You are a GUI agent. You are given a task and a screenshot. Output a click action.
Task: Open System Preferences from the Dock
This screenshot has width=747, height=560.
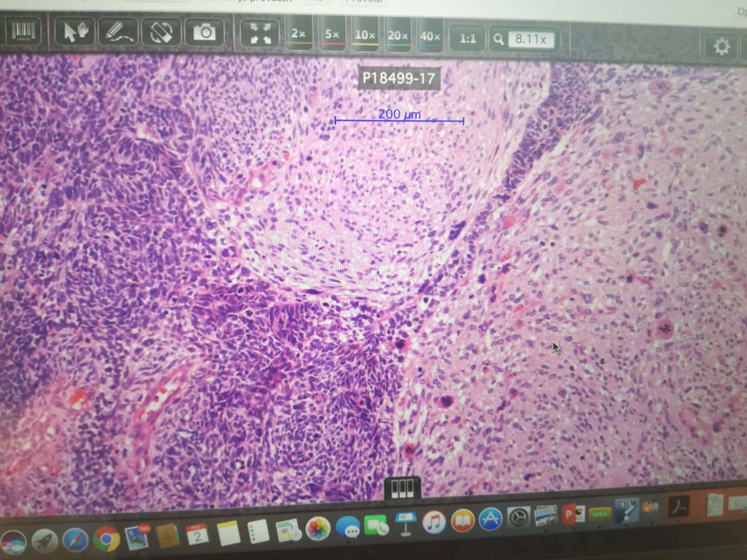(x=519, y=516)
